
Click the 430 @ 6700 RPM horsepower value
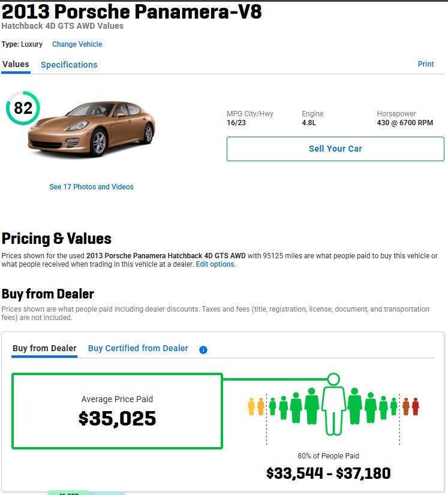point(405,123)
